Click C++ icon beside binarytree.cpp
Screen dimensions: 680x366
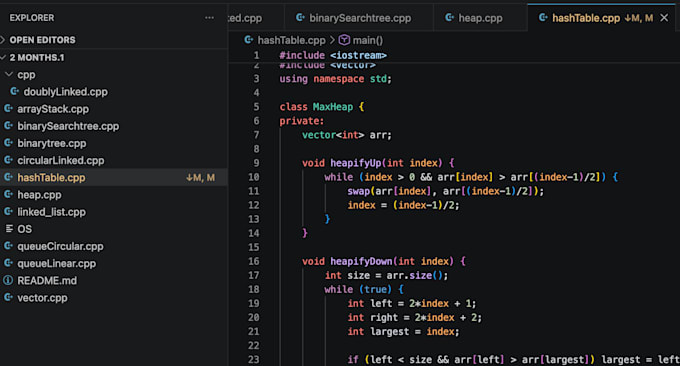[x=8, y=143]
